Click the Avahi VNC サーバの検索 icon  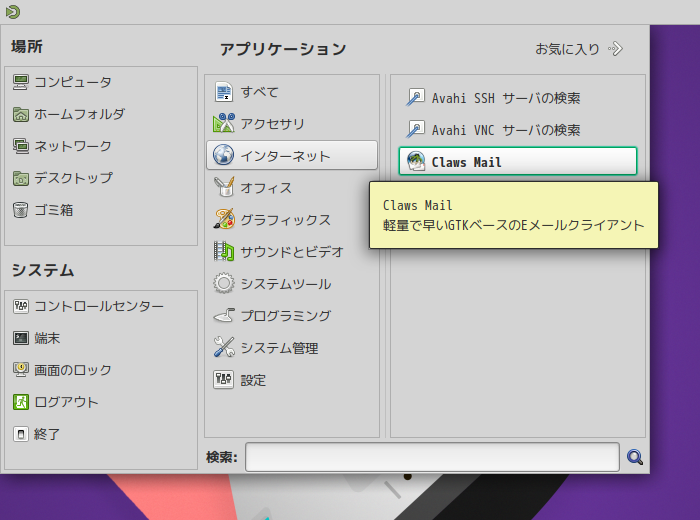pyautogui.click(x=415, y=129)
